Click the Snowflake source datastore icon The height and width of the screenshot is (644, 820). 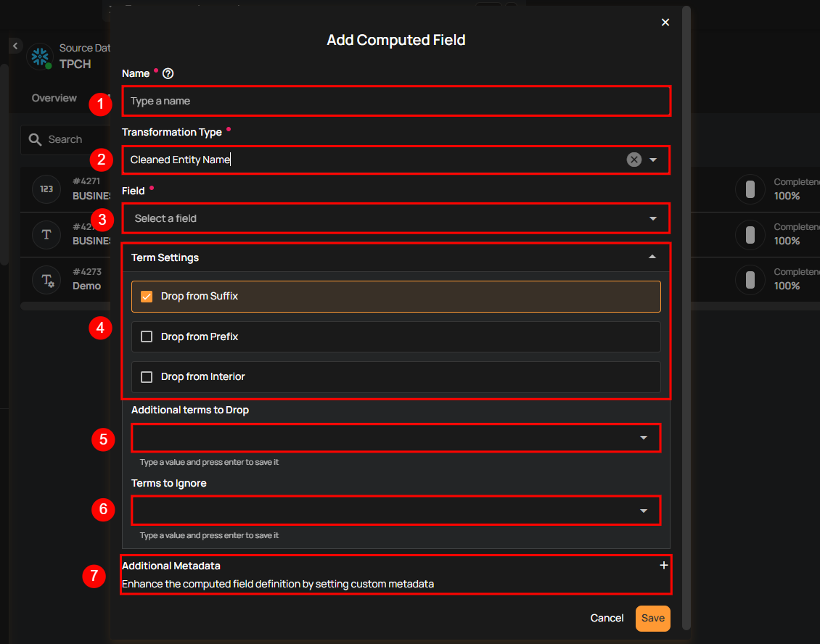click(40, 57)
